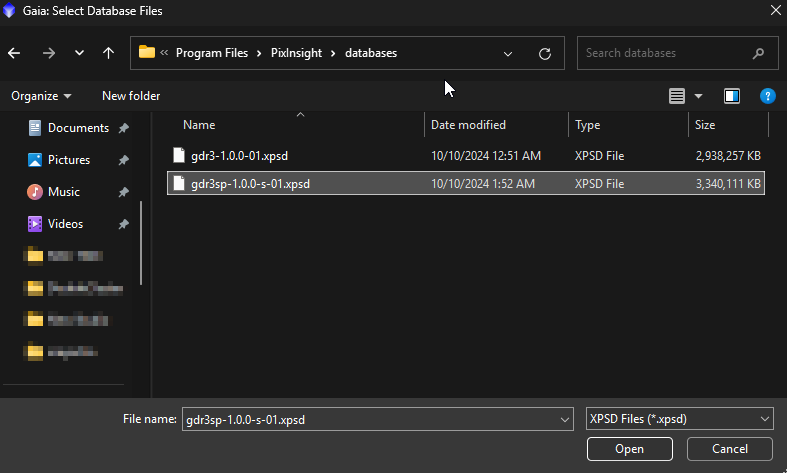Click the File name input field

tap(370, 419)
